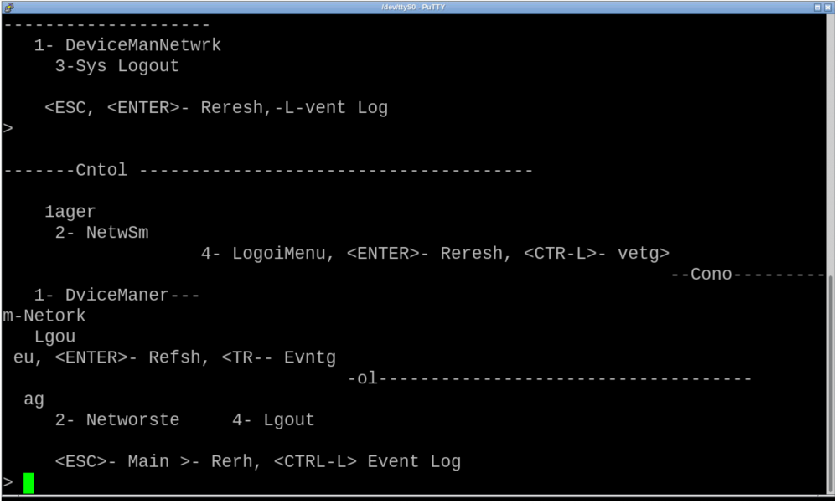838x504 pixels.
Task: Click the "4- Lgout" entry on the bottom menu
Action: pyautogui.click(x=273, y=419)
